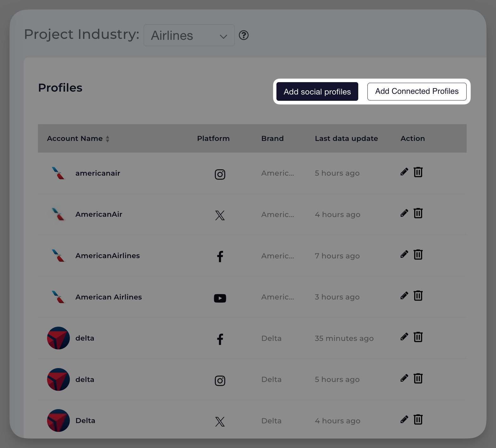Click the Last data update header
The height and width of the screenshot is (448, 496).
(346, 138)
